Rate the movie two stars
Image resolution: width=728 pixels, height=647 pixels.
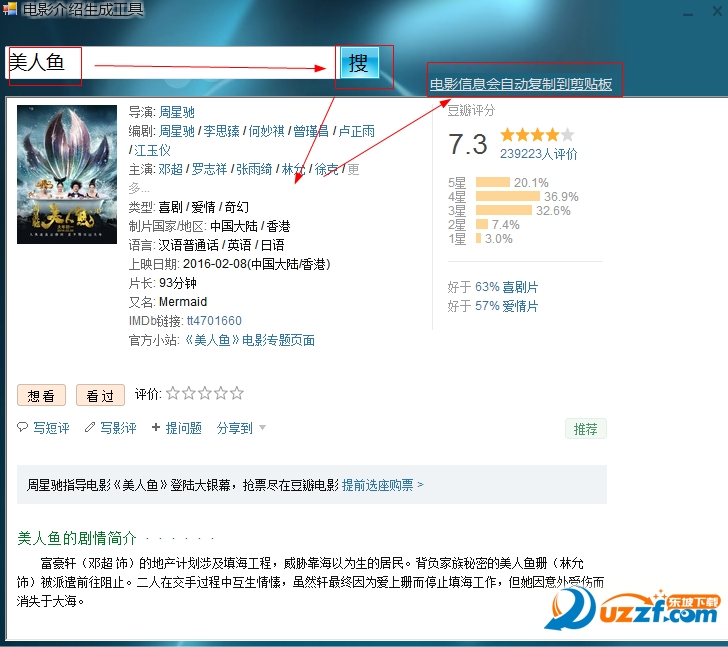click(189, 394)
